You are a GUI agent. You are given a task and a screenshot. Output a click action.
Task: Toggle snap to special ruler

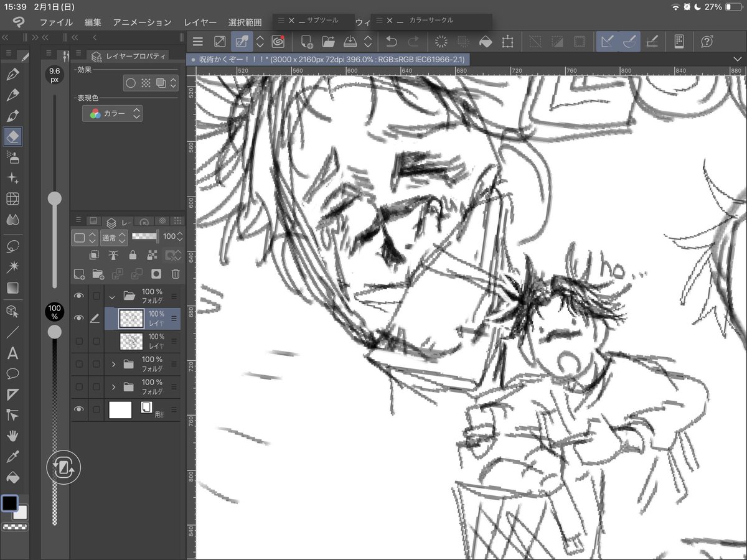[629, 42]
